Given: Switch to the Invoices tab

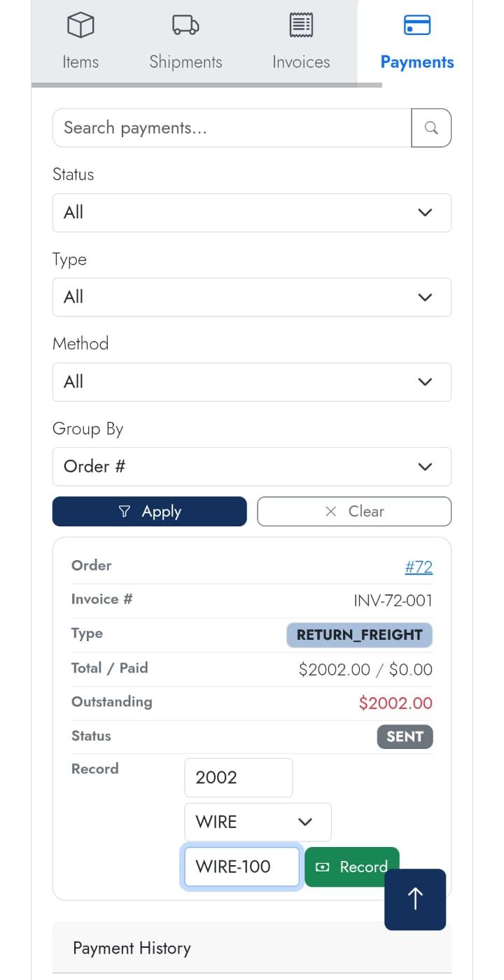Looking at the screenshot, I should pos(300,42).
